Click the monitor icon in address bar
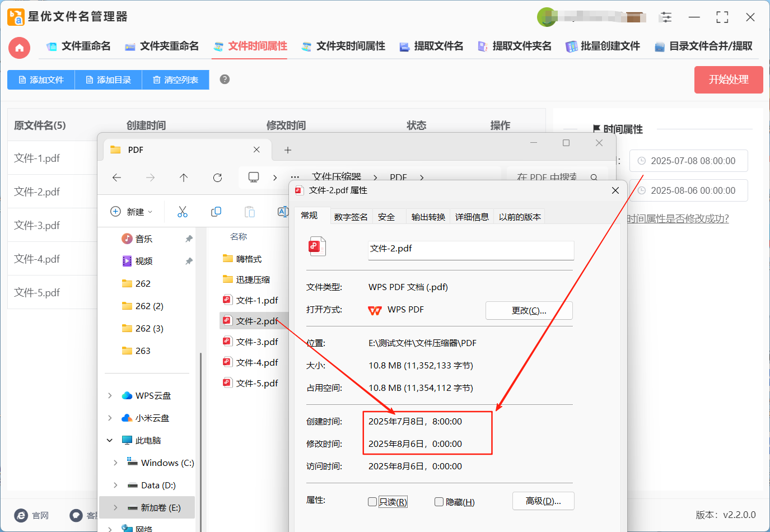Screen dimensions: 770x532 click(x=254, y=177)
